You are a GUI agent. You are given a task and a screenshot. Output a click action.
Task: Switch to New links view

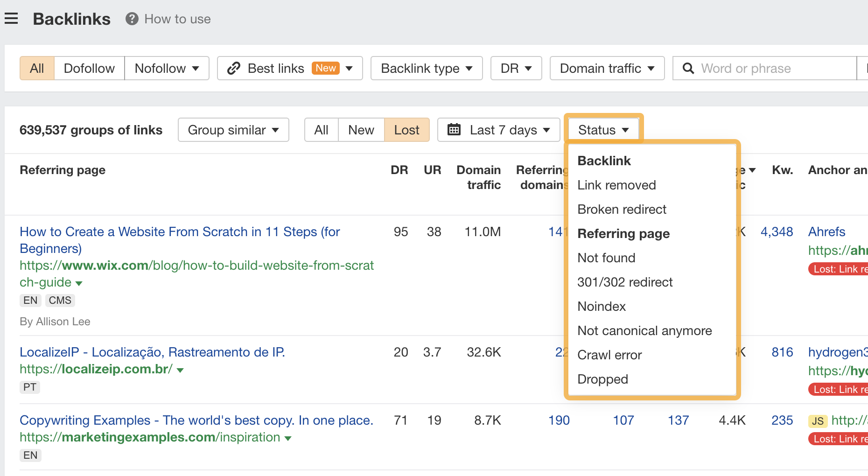(361, 130)
